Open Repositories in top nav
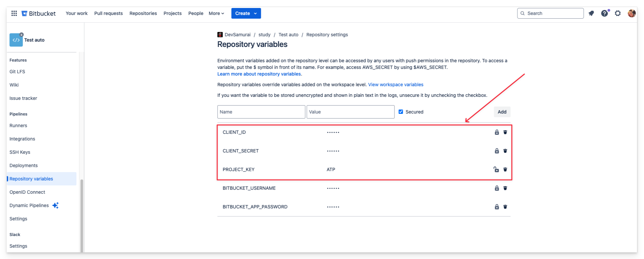 click(143, 13)
